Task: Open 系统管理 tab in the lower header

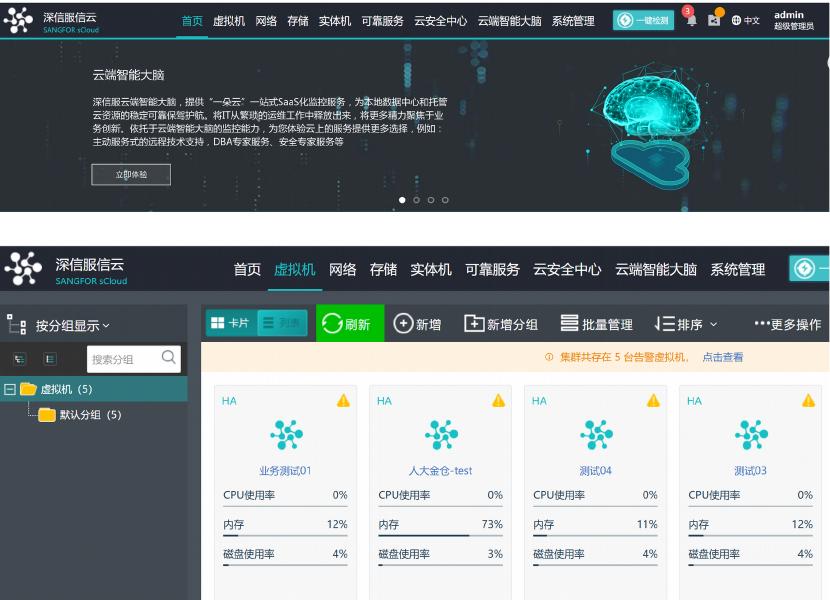Action: (x=737, y=270)
